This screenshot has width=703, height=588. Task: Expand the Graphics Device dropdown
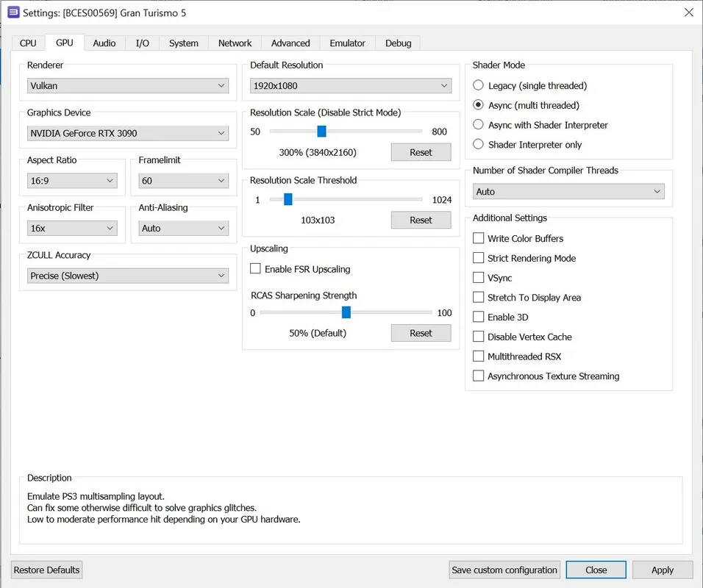click(128, 133)
